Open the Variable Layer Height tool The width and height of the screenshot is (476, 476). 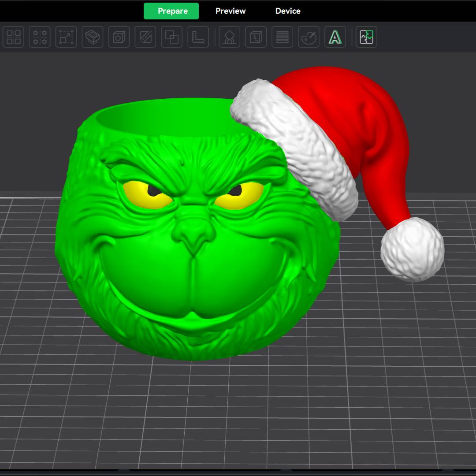click(282, 37)
